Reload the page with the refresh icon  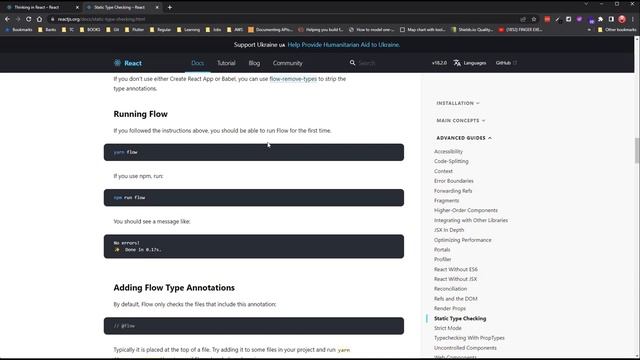click(29, 19)
